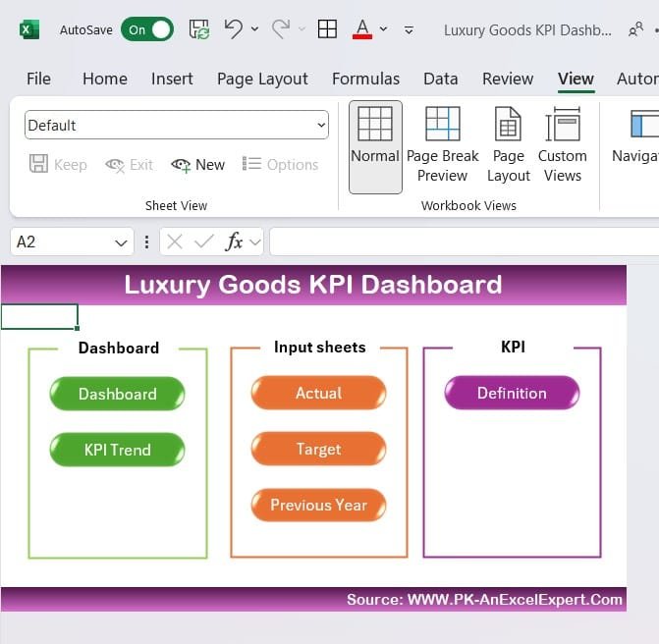This screenshot has height=644, width=659.
Task: Switch to the Insert tab
Action: click(x=172, y=79)
